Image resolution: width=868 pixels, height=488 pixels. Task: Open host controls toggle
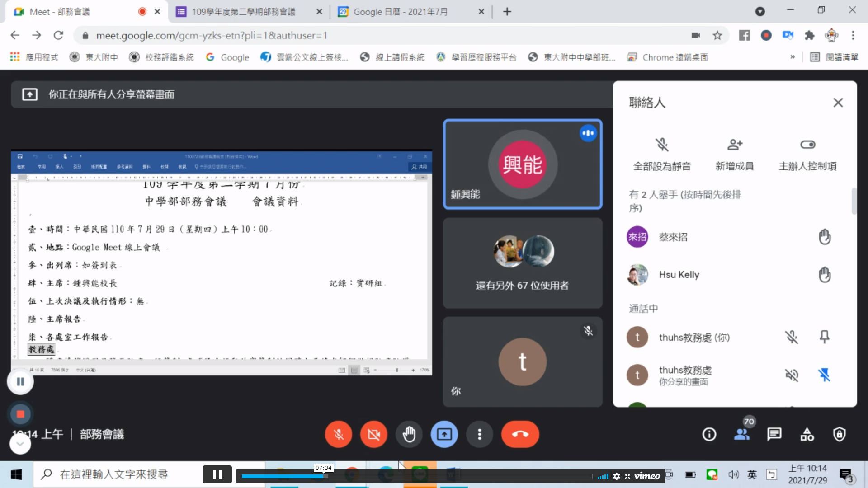807,145
